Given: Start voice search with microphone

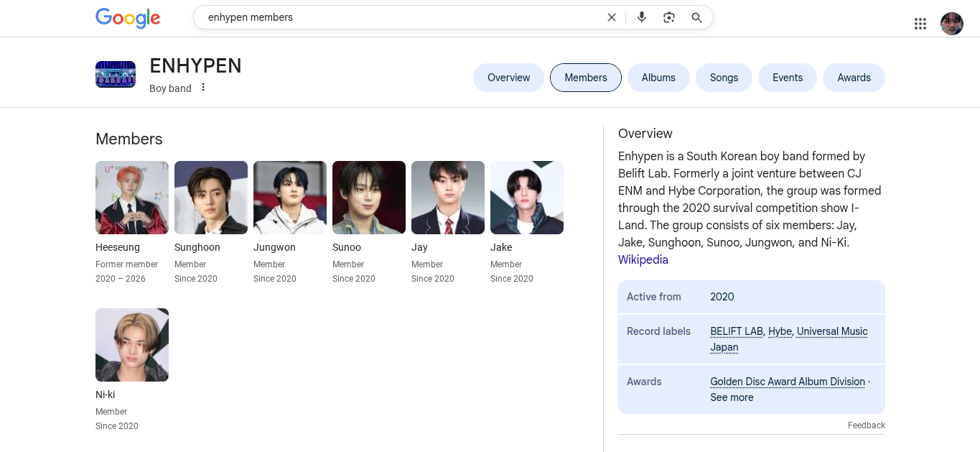Looking at the screenshot, I should click(x=642, y=17).
